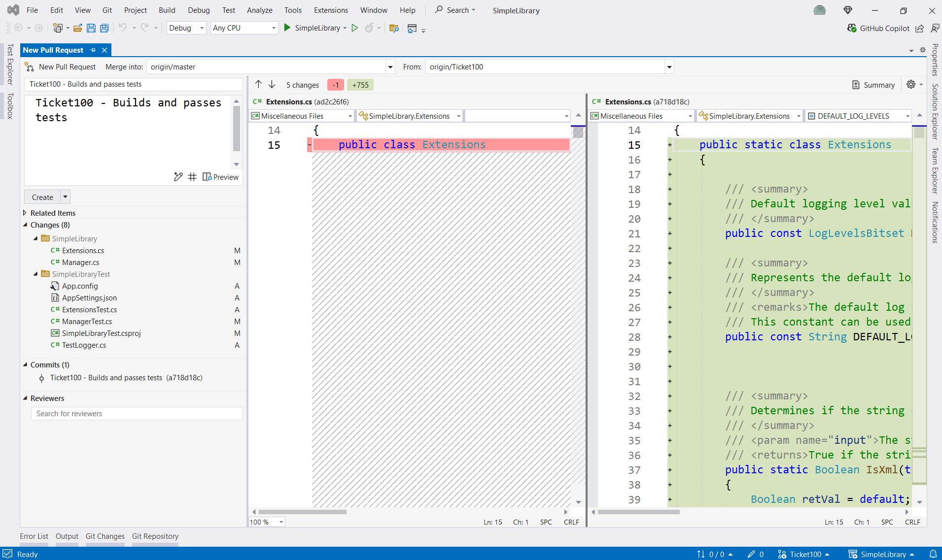This screenshot has height=560, width=942.
Task: Open the diff view settings gear
Action: (911, 85)
